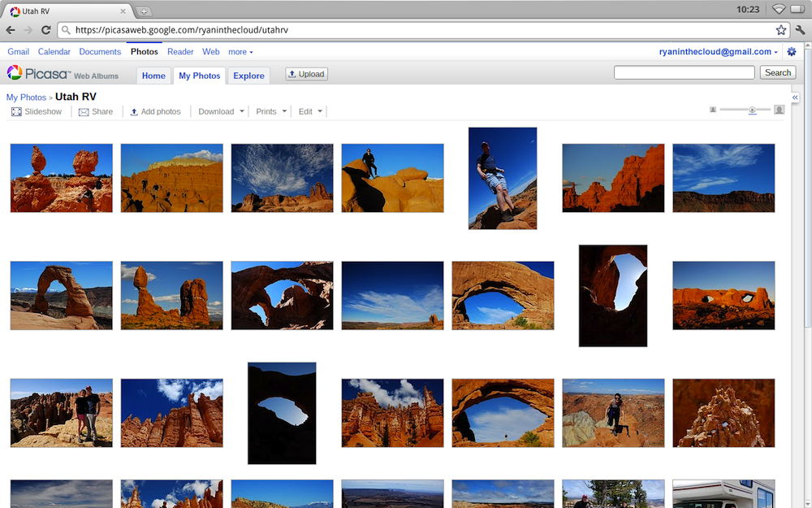812x508 pixels.
Task: Go to the Home tab
Action: [153, 76]
